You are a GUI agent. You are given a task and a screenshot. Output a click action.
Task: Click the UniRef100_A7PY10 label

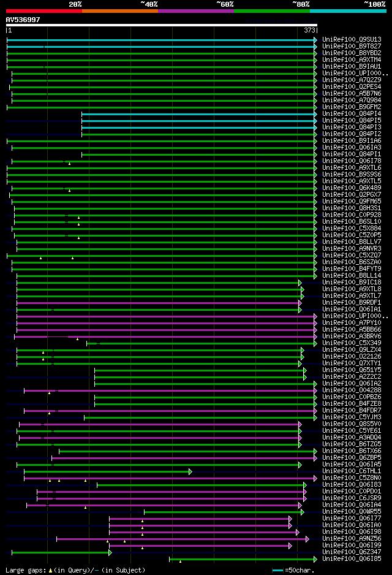tap(352, 322)
